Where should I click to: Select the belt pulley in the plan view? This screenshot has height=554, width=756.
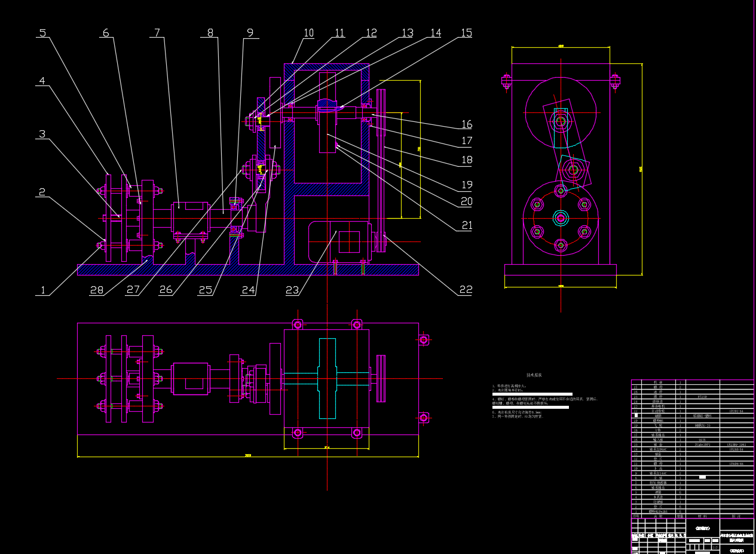click(x=381, y=378)
